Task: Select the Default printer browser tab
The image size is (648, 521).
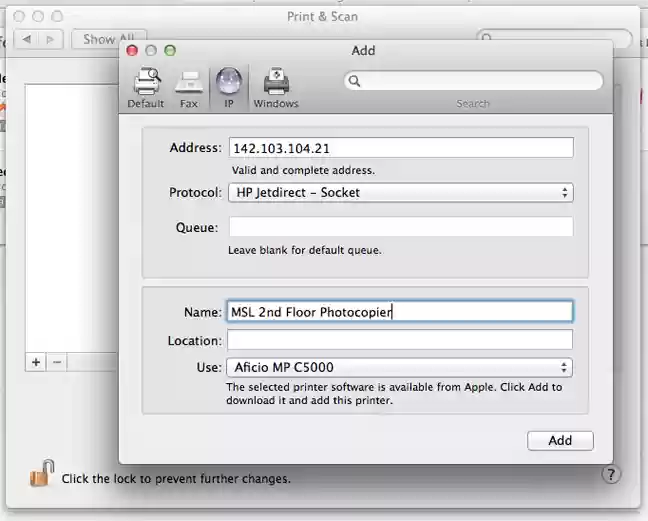Action: (x=145, y=88)
